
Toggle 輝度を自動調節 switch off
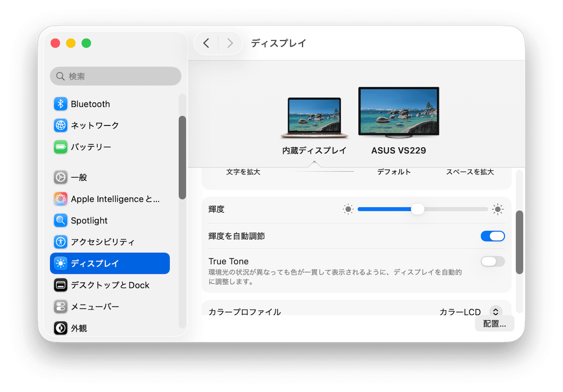pos(493,236)
